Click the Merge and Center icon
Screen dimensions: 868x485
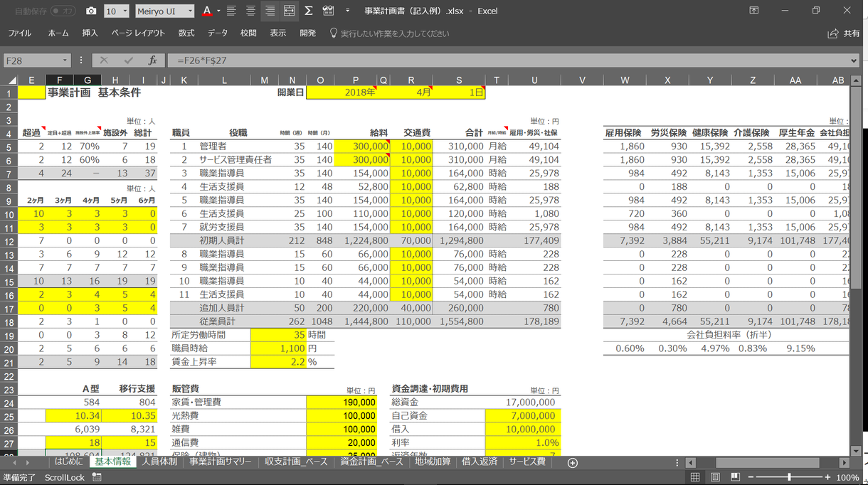click(289, 11)
